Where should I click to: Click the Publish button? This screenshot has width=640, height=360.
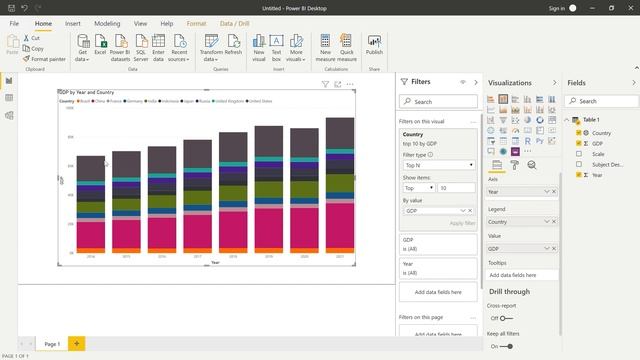click(374, 45)
